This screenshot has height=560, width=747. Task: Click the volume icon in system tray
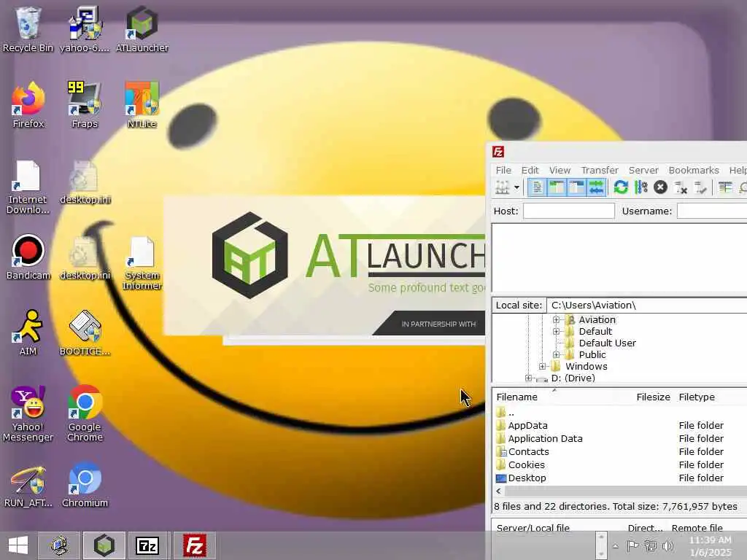[x=668, y=545]
